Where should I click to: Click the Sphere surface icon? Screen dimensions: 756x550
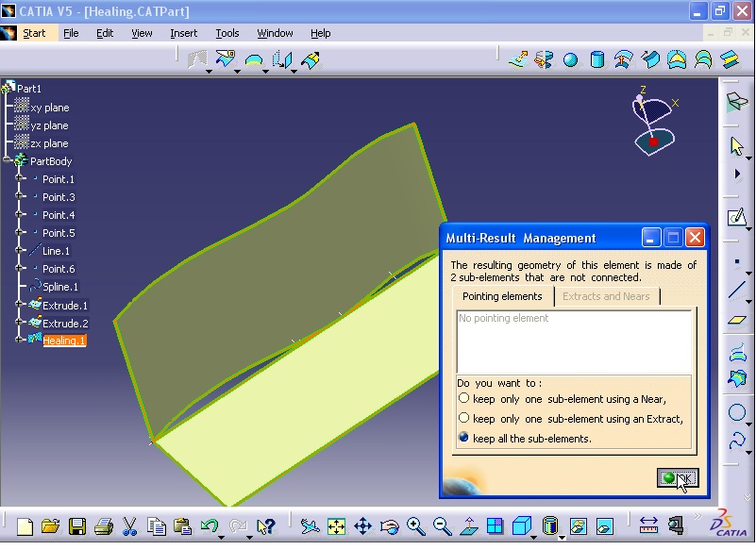(570, 60)
